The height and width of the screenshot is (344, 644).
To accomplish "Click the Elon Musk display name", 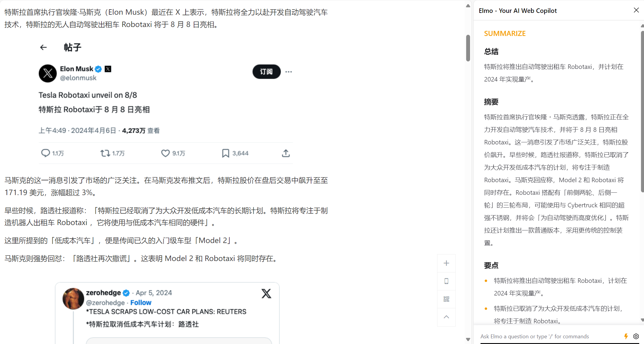I will pos(77,69).
